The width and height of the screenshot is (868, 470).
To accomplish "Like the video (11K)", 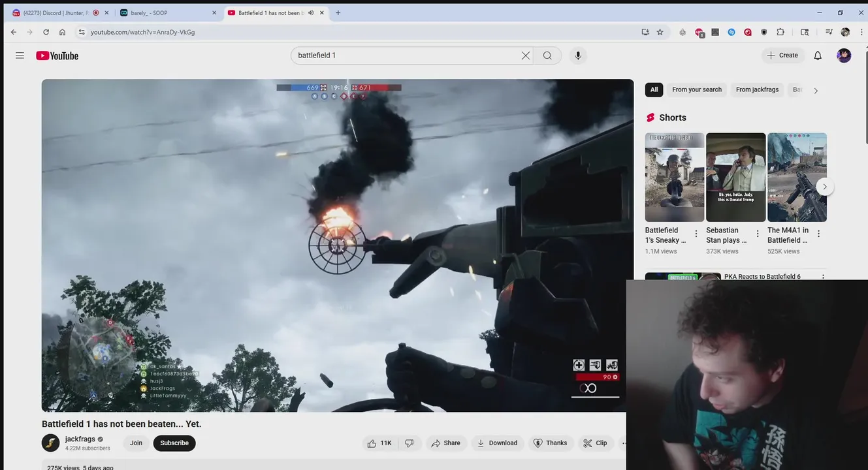I will click(x=379, y=443).
